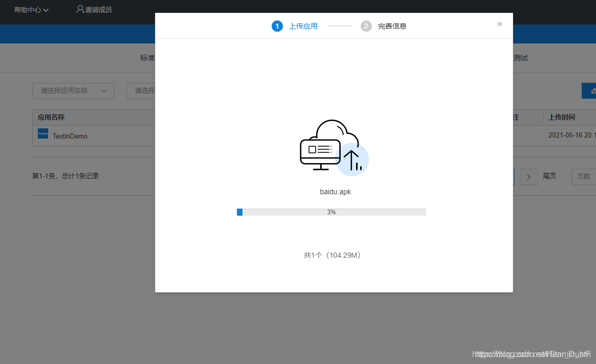Open the 邀请成员 link

pyautogui.click(x=98, y=9)
